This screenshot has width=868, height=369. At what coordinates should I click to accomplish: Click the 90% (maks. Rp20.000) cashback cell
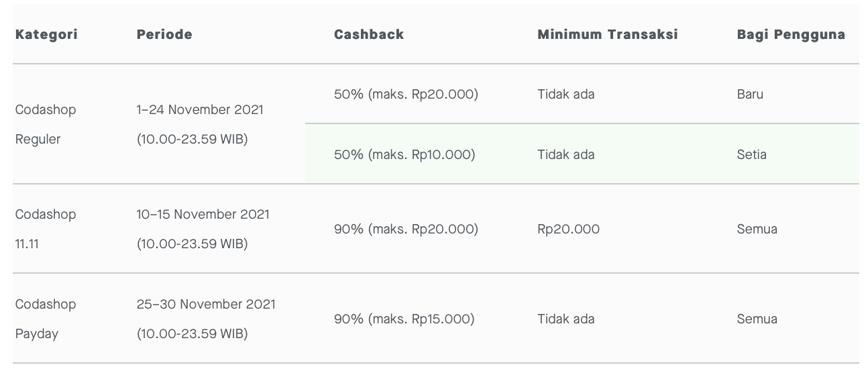click(406, 229)
